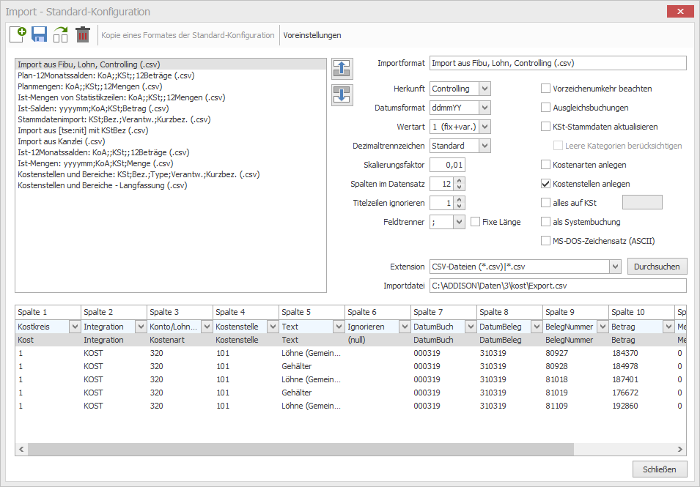Image resolution: width=700 pixels, height=487 pixels.
Task: Click into the Skalierungsfaktor input field
Action: (x=447, y=165)
